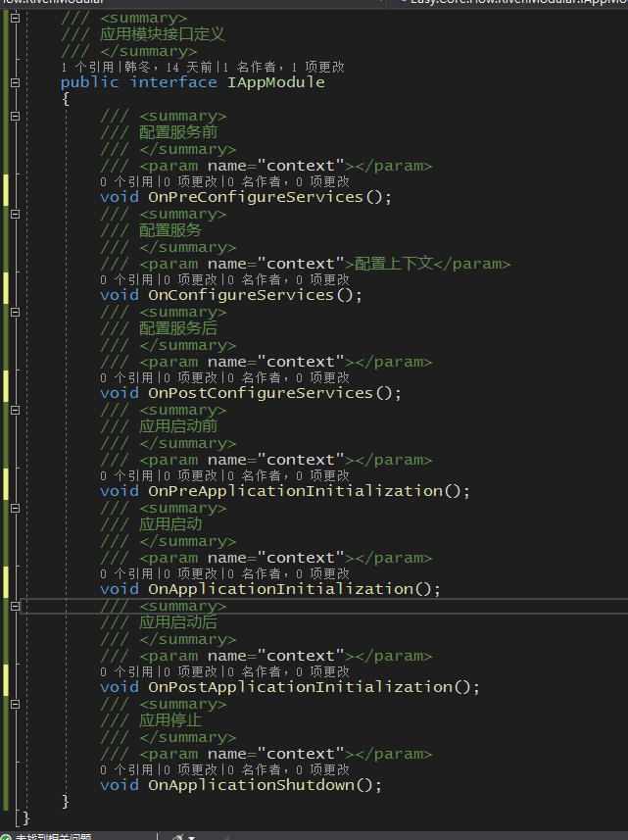The width and height of the screenshot is (628, 840).
Task: Collapse the IAppModule interface code block
Action: tap(15, 83)
